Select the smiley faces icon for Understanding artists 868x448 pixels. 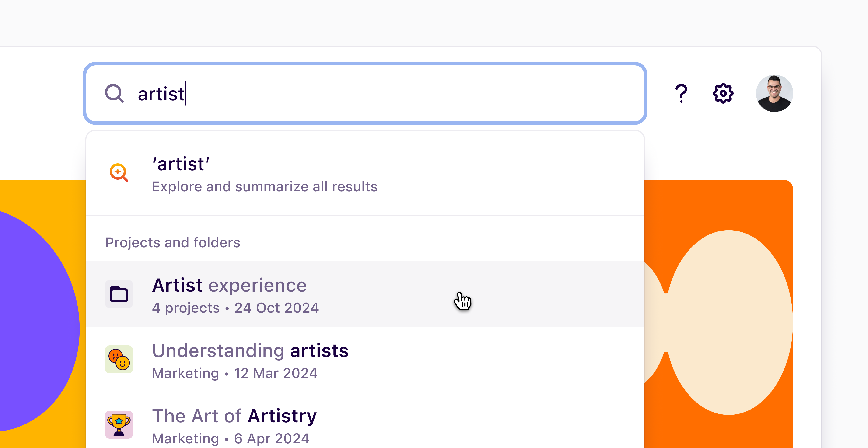(119, 359)
